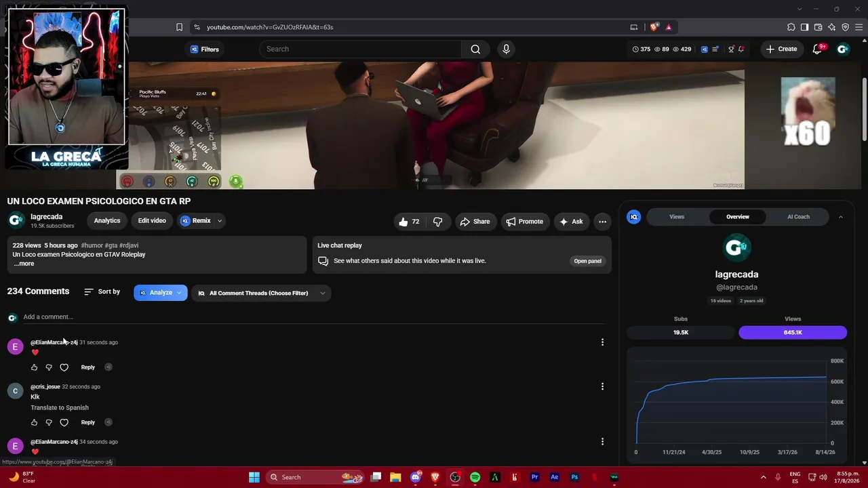Open the account avatar menu in the YouTube header

pos(843,49)
